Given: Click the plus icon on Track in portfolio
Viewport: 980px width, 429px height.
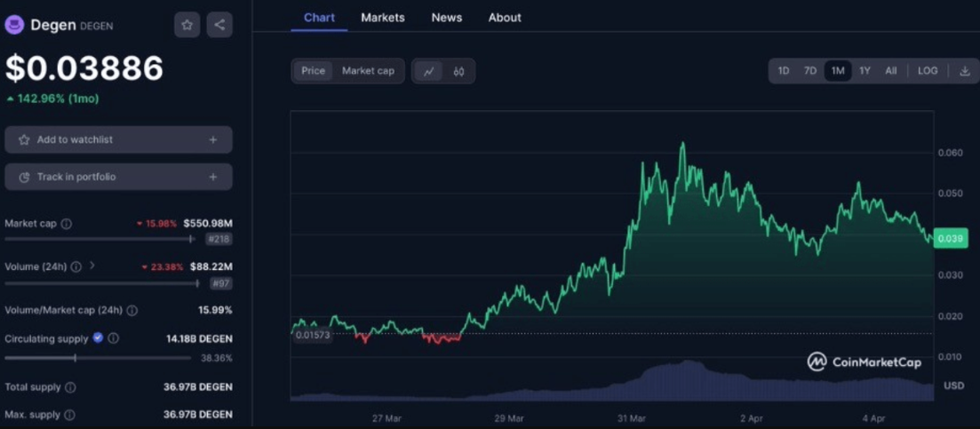Looking at the screenshot, I should point(213,178).
